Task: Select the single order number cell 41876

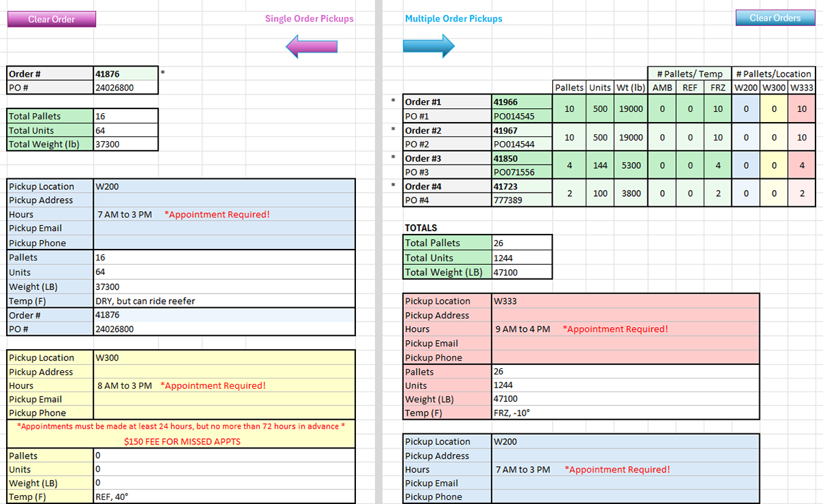Action: [x=126, y=73]
